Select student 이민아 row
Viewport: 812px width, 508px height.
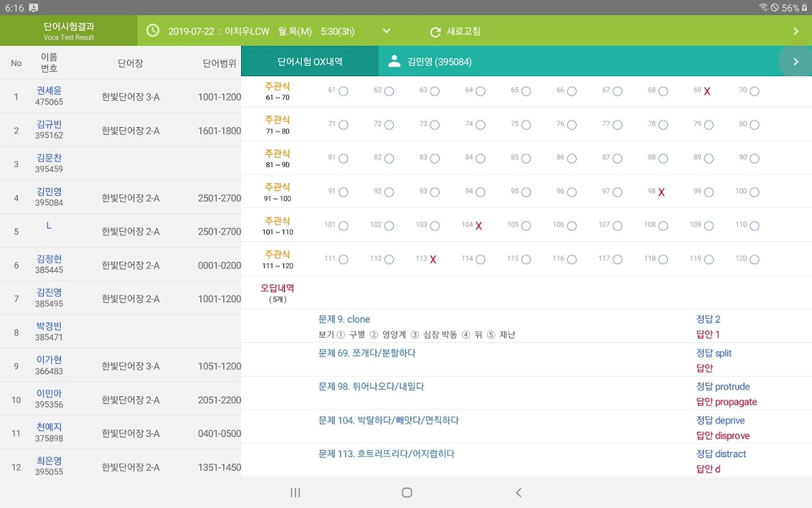pyautogui.click(x=121, y=399)
